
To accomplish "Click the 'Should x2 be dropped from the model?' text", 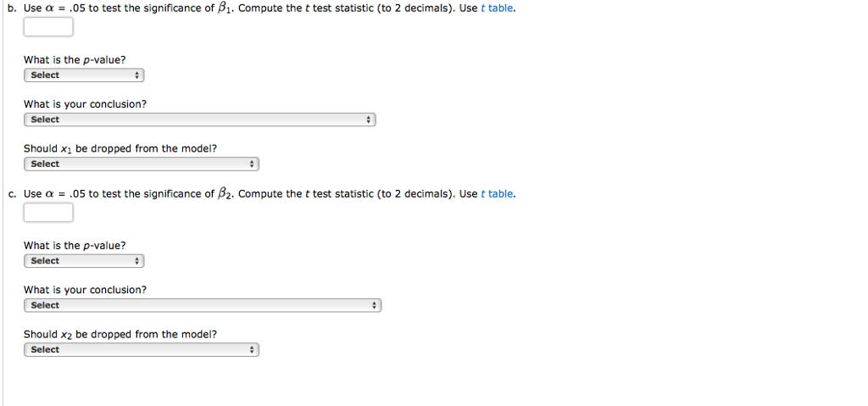I will click(120, 335).
